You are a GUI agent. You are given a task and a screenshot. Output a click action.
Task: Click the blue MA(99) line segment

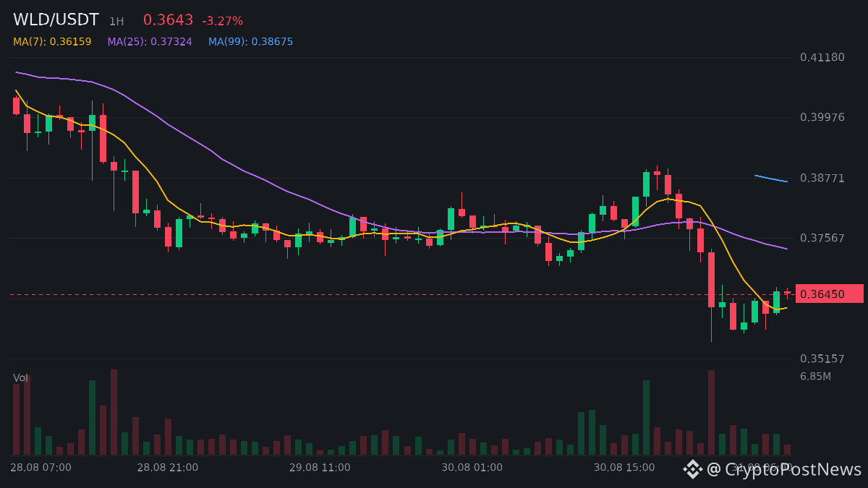pos(771,179)
